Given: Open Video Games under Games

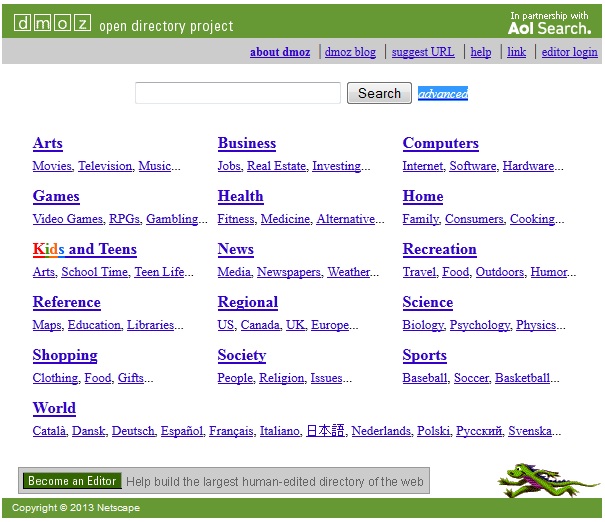Looking at the screenshot, I should [67, 219].
